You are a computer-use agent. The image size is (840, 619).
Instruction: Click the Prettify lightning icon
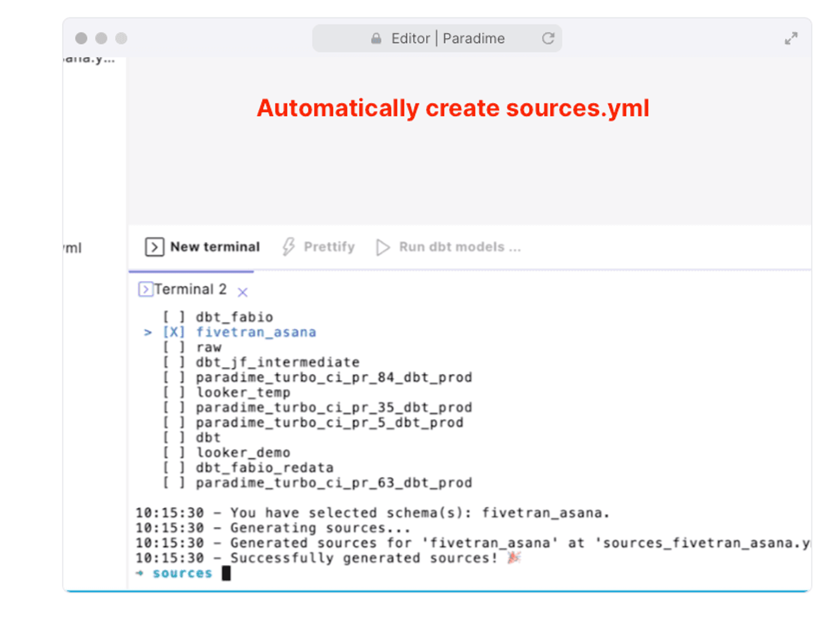click(x=288, y=247)
